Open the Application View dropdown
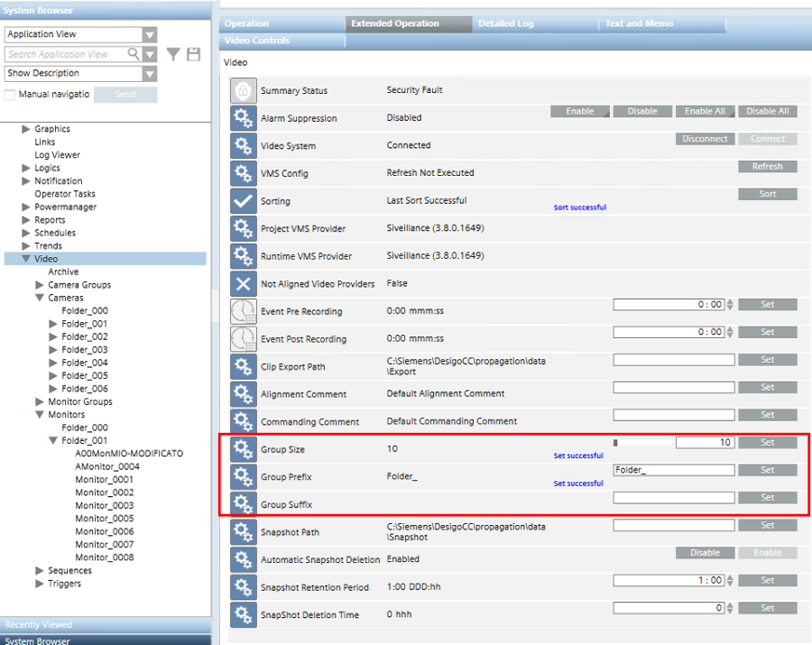The image size is (812, 645). pos(150,34)
